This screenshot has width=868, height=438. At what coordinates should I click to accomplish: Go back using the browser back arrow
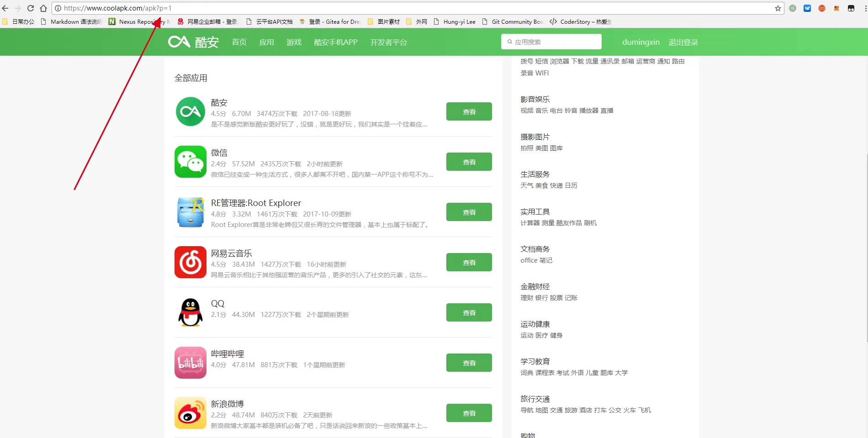pyautogui.click(x=5, y=8)
